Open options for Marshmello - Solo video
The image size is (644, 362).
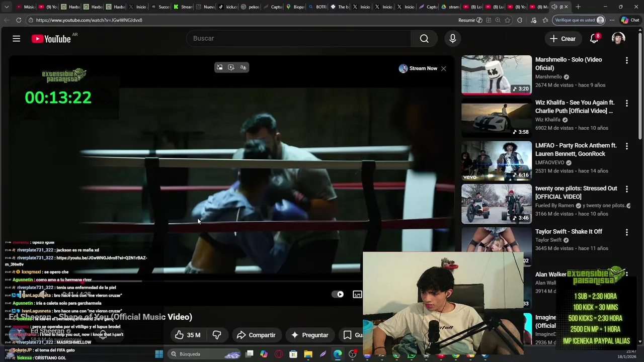[x=626, y=60]
